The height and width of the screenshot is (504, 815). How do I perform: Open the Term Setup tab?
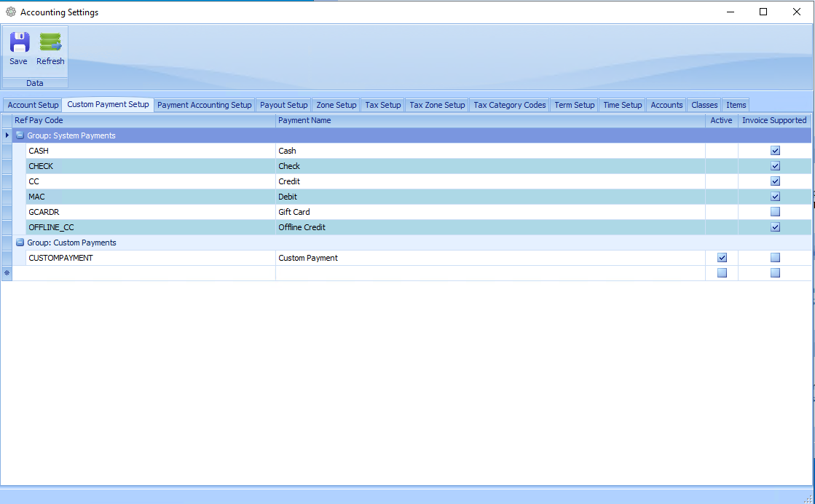tap(575, 105)
